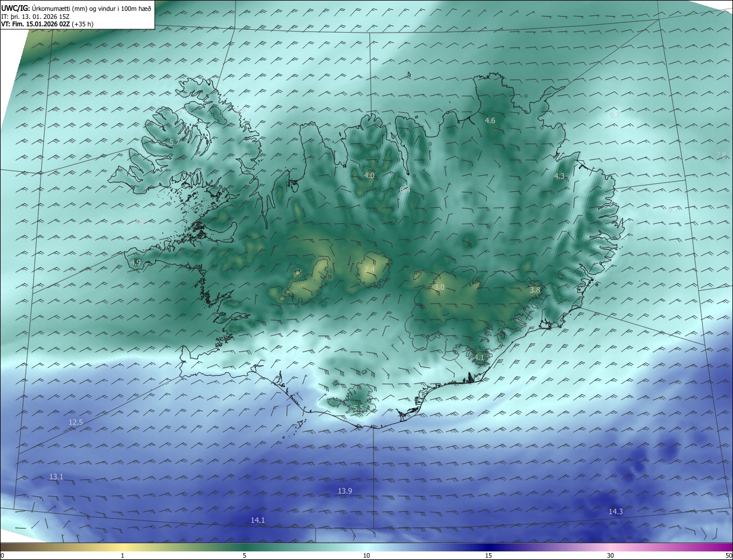733x560 pixels.
Task: Click the 4.9 value on Snæfellsnes peninsula
Action: [136, 262]
